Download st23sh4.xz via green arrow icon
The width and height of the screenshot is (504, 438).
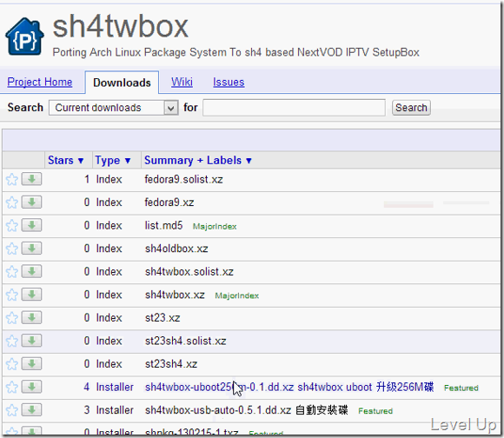31,364
